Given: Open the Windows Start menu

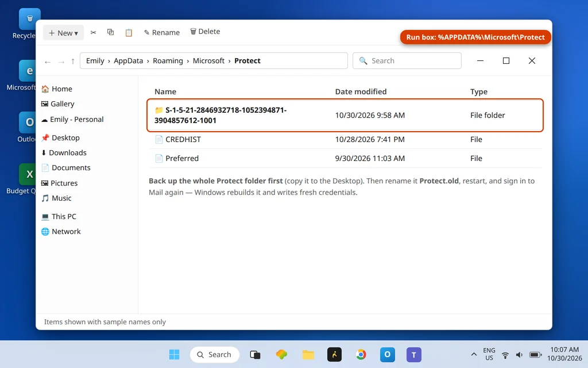Looking at the screenshot, I should [x=175, y=354].
